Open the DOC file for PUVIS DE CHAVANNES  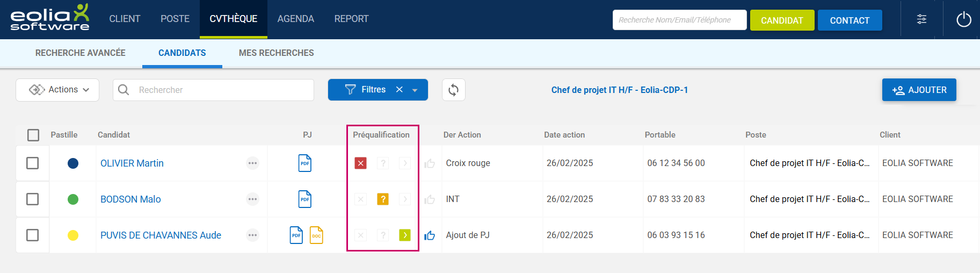[316, 235]
